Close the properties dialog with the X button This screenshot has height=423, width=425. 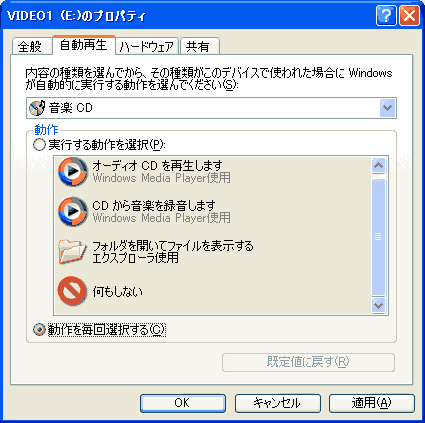pyautogui.click(x=409, y=15)
